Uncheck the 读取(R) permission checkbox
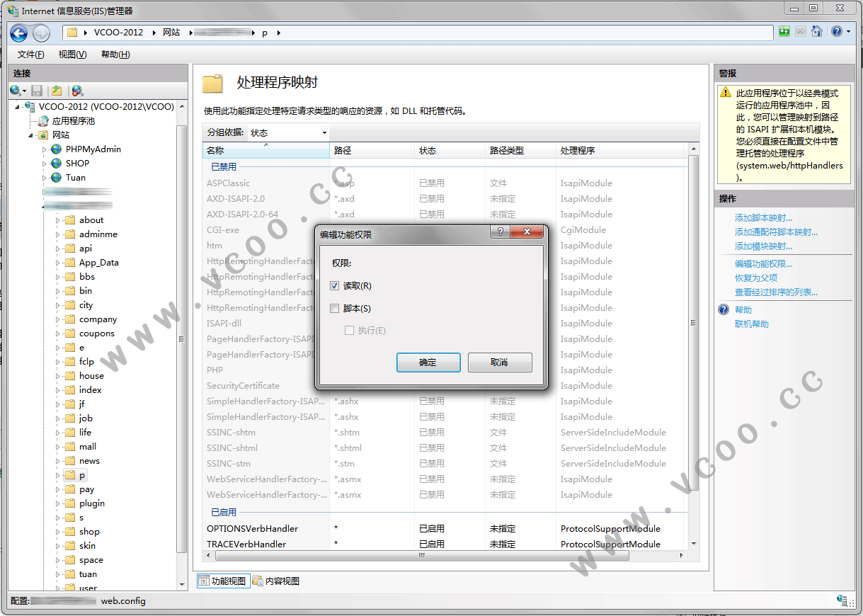Screen dimensions: 863x616 [335, 286]
